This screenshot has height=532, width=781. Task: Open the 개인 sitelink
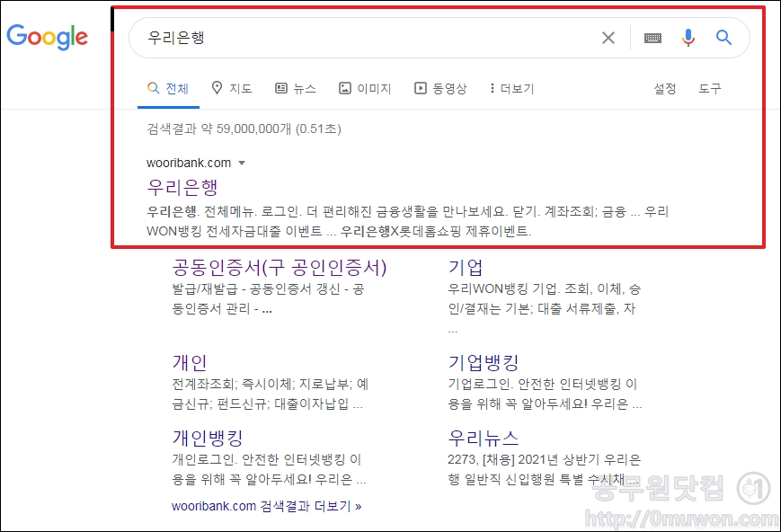point(190,362)
